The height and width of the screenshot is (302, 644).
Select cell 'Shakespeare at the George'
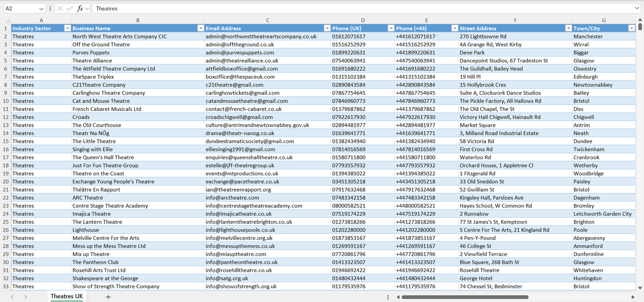point(138,278)
